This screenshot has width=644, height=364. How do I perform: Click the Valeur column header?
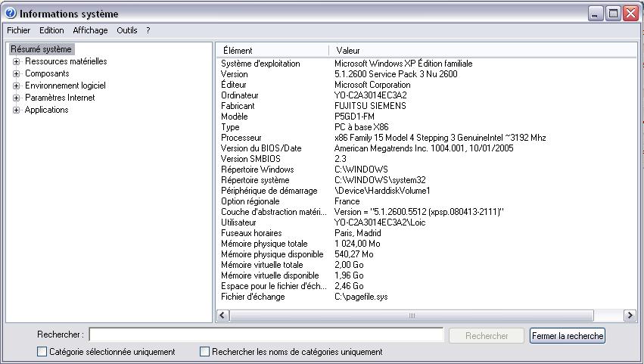(x=483, y=51)
